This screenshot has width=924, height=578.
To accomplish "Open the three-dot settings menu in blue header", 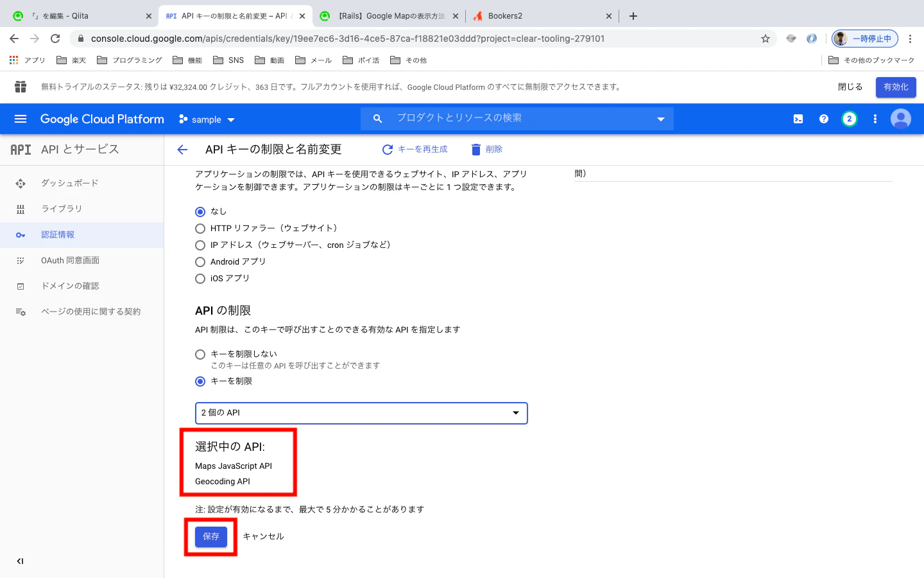I will click(x=875, y=119).
